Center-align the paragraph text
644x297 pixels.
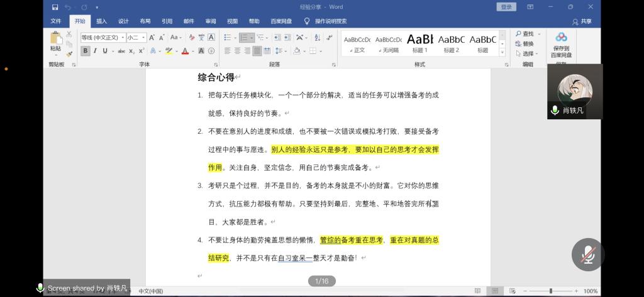click(237, 51)
